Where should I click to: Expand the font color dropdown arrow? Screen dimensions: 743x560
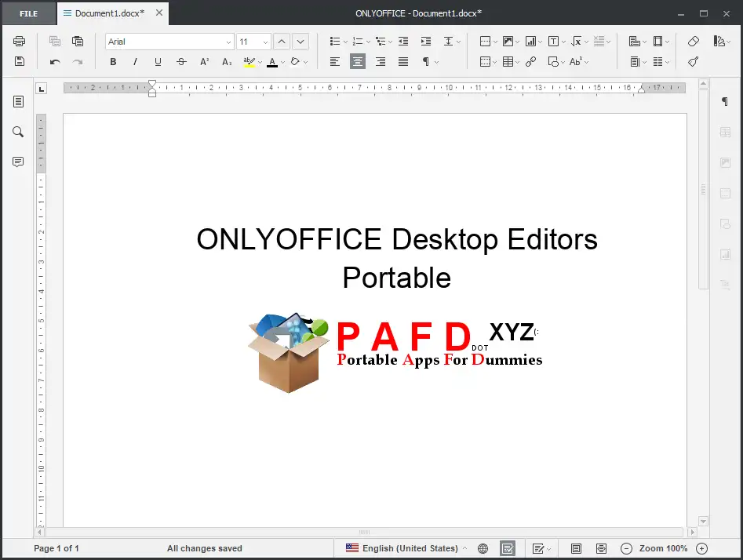point(283,62)
